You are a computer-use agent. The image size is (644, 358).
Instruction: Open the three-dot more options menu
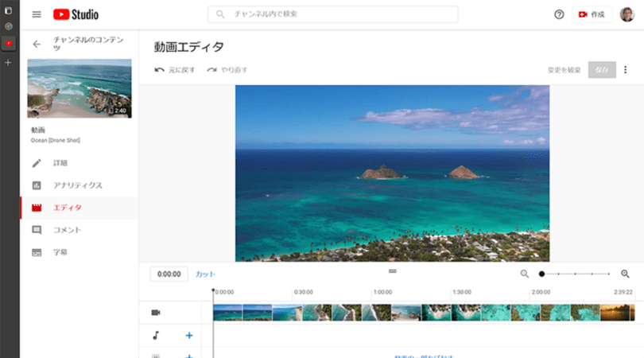click(625, 70)
